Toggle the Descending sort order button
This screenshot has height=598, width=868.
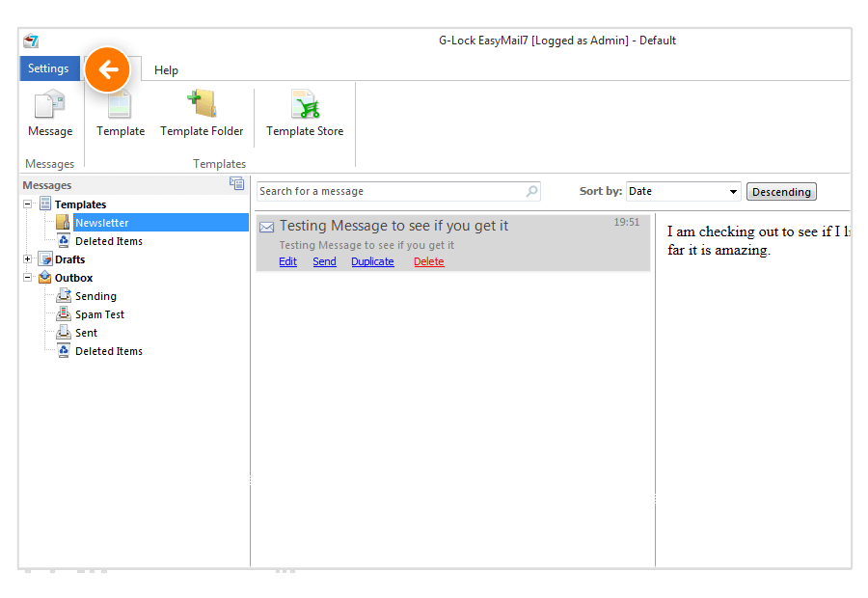pyautogui.click(x=781, y=192)
